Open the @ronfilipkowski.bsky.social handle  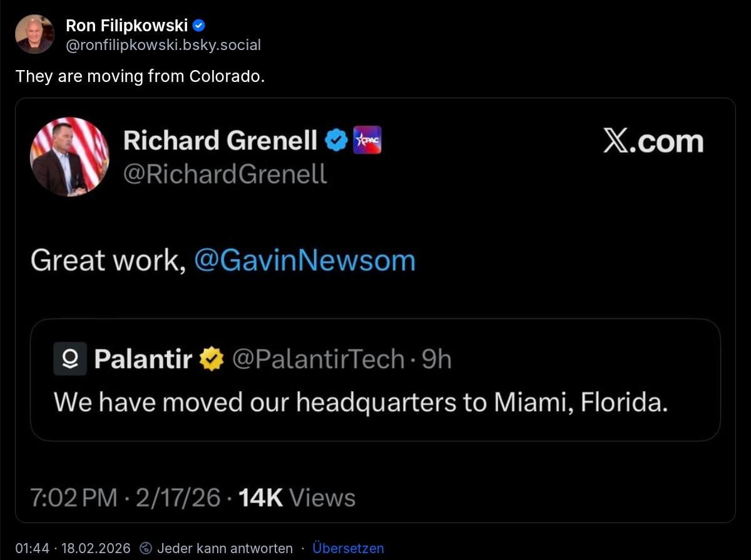(x=163, y=45)
